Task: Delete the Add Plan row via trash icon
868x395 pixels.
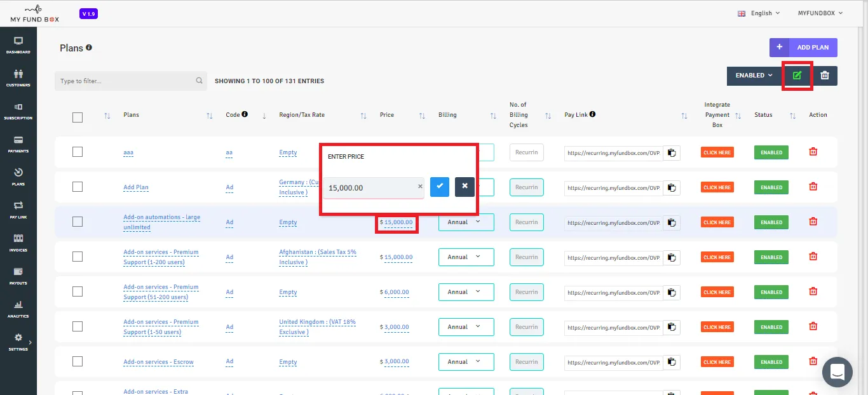Action: coord(813,187)
